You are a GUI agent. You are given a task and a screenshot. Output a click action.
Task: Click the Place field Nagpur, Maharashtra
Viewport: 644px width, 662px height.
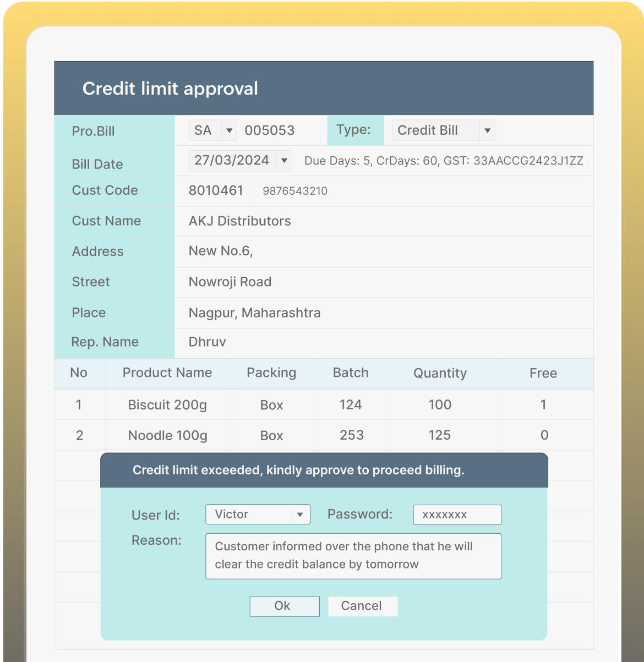[x=253, y=313]
